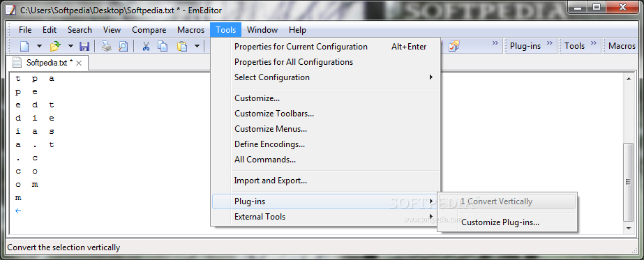
Task: Cut selection using the scissors icon
Action: coord(146,46)
